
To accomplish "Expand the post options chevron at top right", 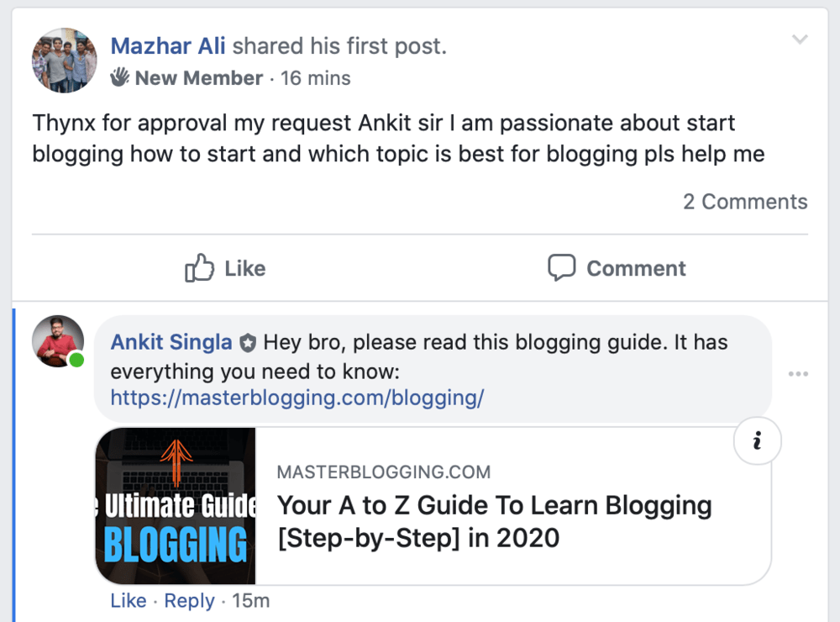I will coord(799,39).
